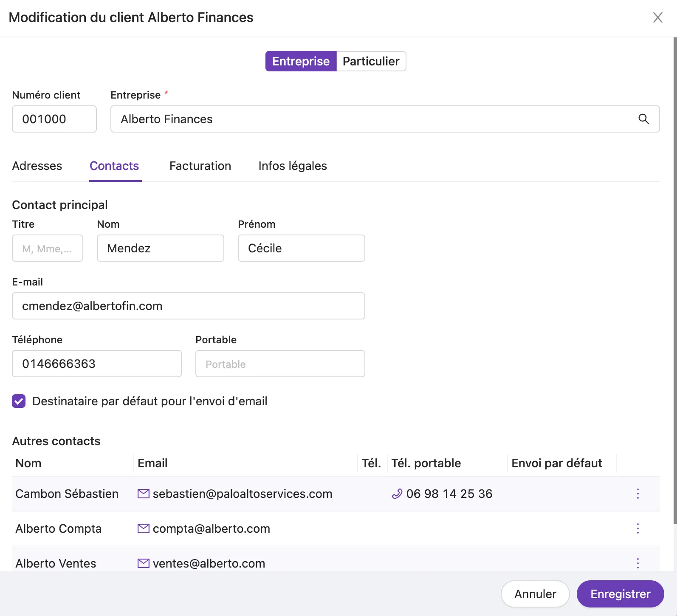Select the Cambon Sébastien contact name
The image size is (677, 616).
67,494
